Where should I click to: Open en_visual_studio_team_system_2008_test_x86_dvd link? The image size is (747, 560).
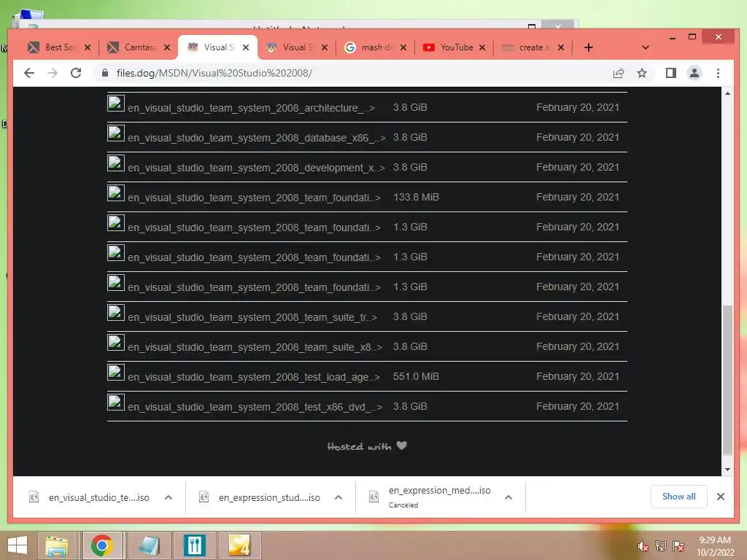click(255, 407)
